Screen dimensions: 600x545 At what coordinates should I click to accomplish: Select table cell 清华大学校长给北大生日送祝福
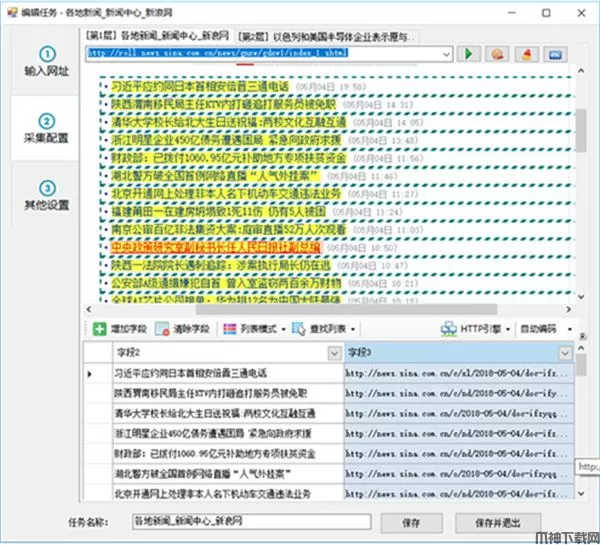(x=228, y=414)
